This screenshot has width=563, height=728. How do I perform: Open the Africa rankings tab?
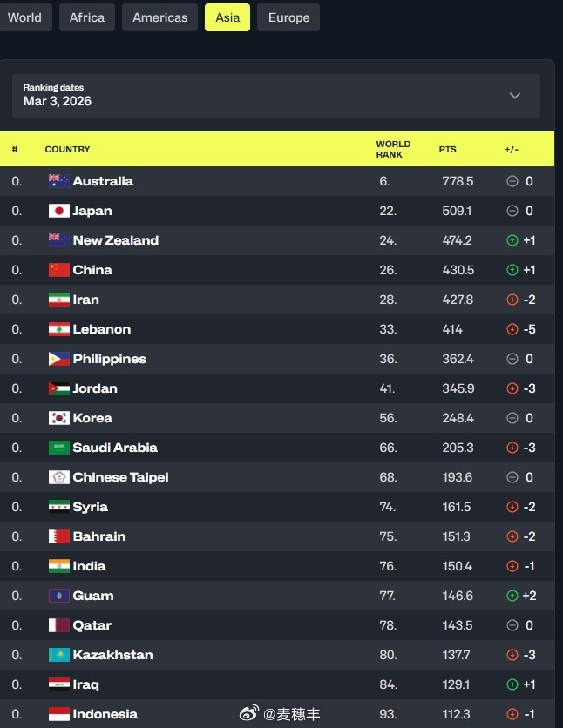pyautogui.click(x=86, y=17)
